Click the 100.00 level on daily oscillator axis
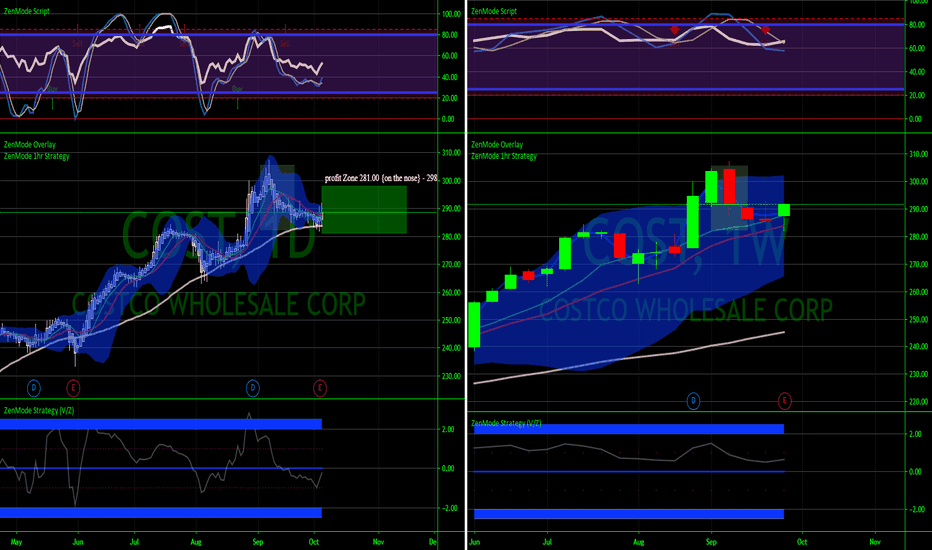The height and width of the screenshot is (550, 932). [451, 14]
